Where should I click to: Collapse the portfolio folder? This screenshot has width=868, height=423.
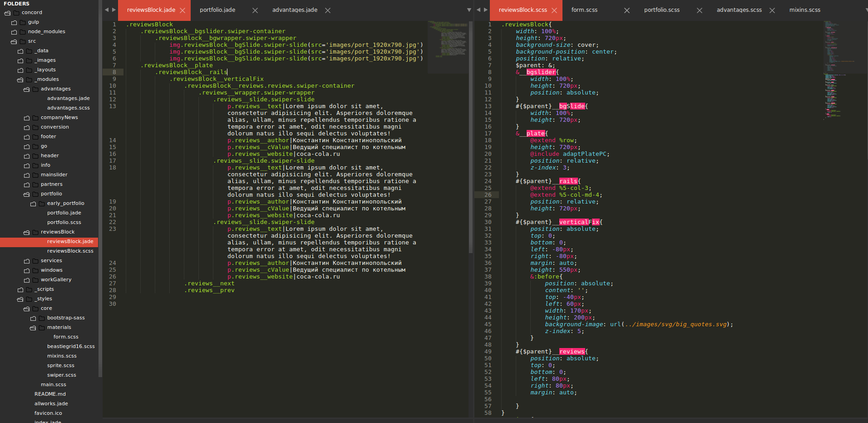(26, 194)
